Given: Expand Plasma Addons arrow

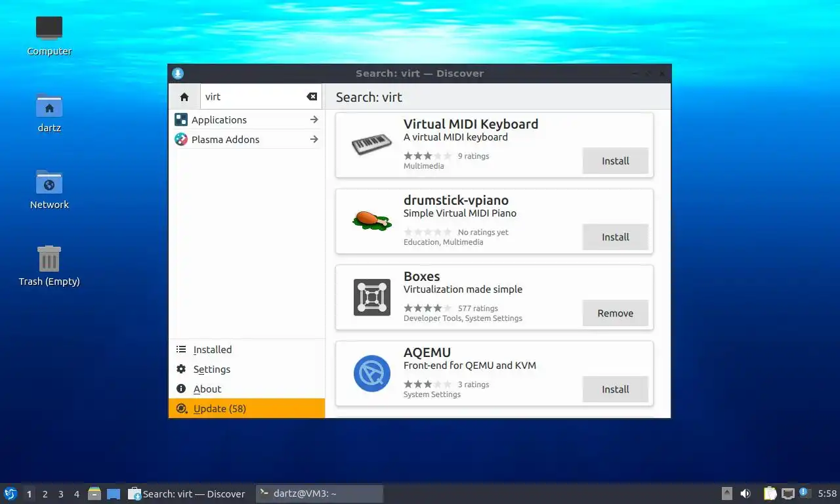Looking at the screenshot, I should (314, 140).
